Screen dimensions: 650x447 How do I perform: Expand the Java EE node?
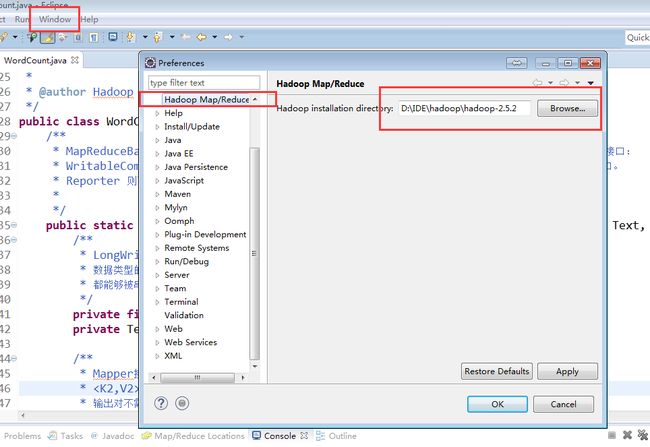157,154
